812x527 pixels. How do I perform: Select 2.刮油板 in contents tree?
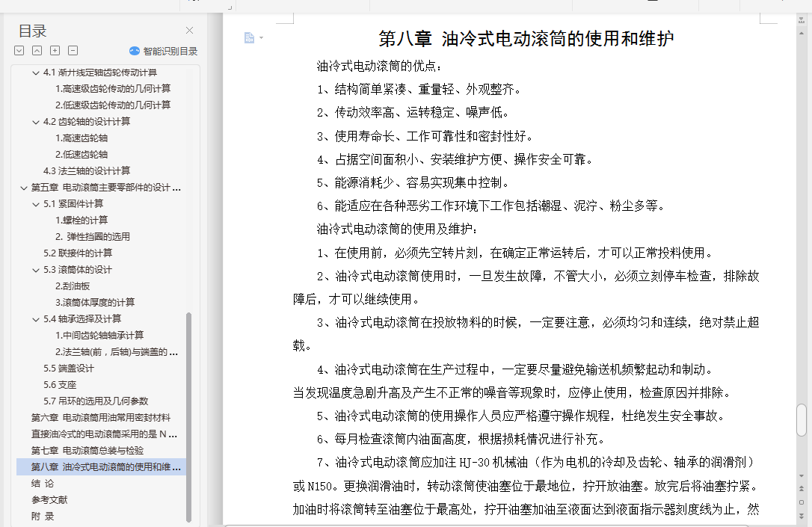click(x=73, y=286)
